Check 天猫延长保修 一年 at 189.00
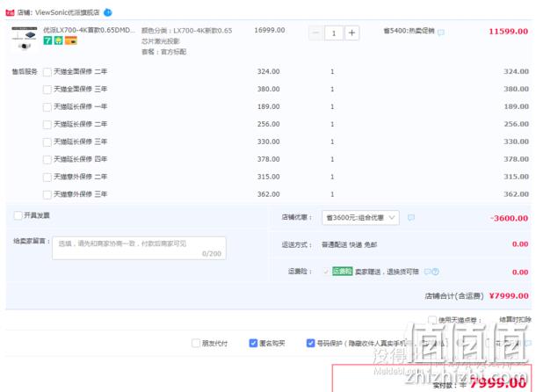The image size is (536, 392). [x=47, y=107]
